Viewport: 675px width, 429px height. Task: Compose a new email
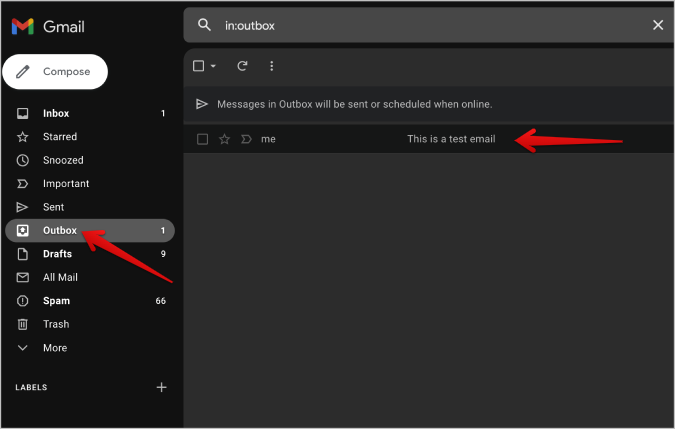click(x=55, y=71)
